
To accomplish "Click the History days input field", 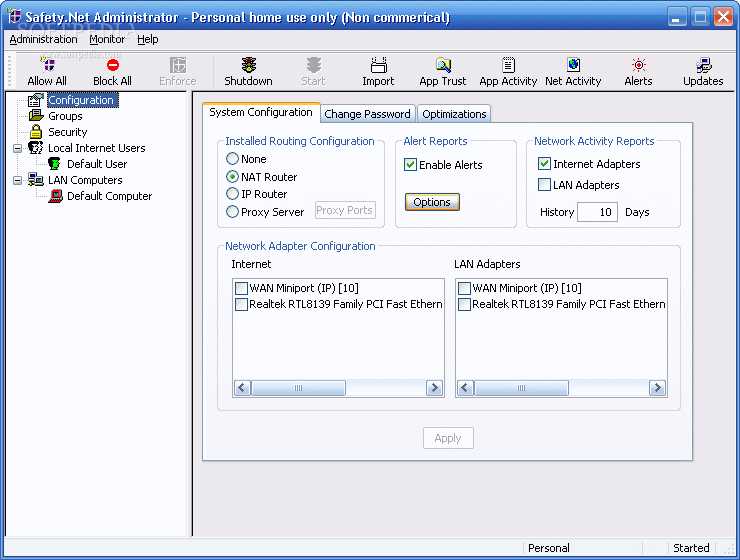I will click(597, 212).
